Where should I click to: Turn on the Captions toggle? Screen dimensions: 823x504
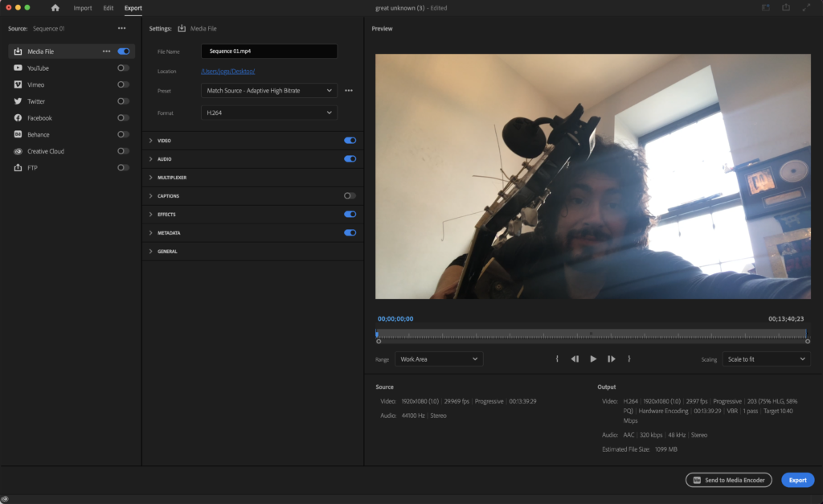(x=350, y=196)
